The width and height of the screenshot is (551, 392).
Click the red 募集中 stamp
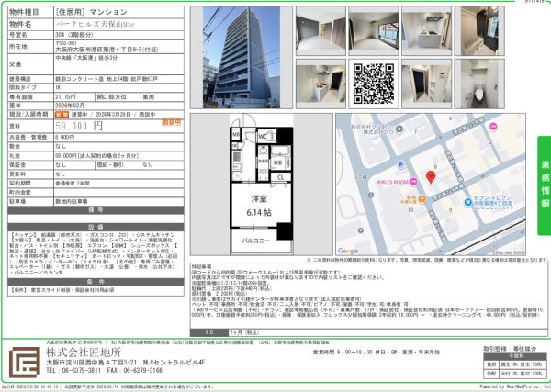pyautogui.click(x=172, y=122)
